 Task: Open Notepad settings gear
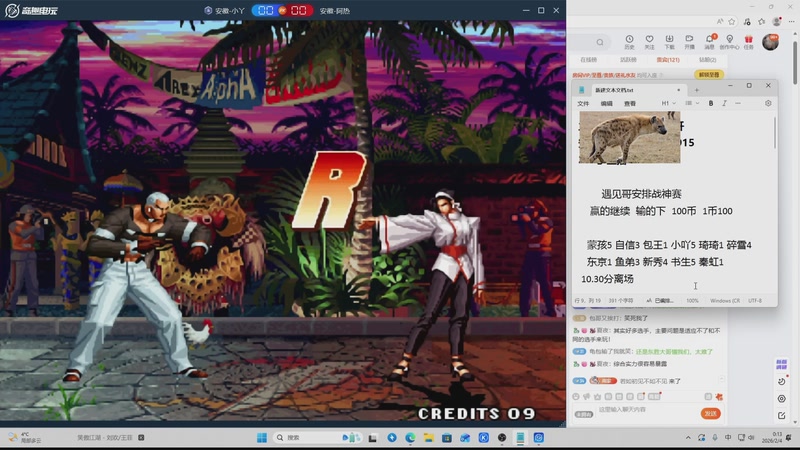pos(768,103)
